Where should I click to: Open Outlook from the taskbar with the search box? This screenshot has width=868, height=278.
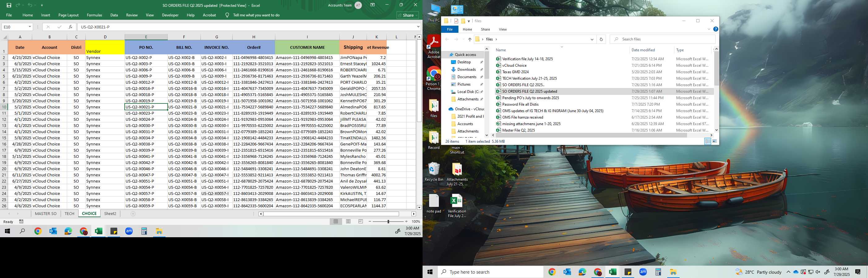click(x=567, y=272)
